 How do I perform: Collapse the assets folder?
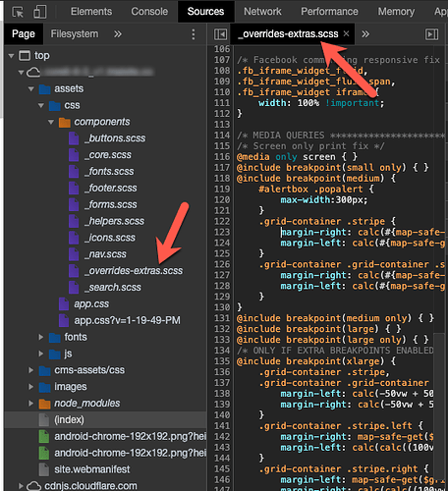click(31, 88)
